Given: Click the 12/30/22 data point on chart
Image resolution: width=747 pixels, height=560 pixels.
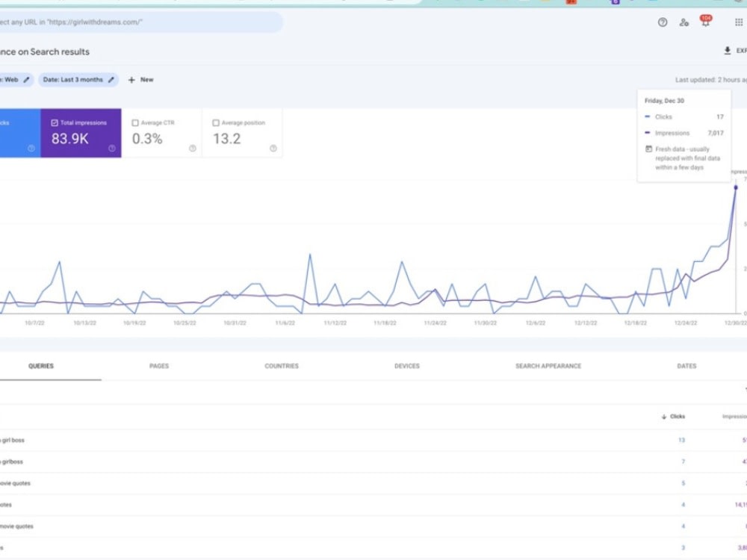Looking at the screenshot, I should [736, 187].
